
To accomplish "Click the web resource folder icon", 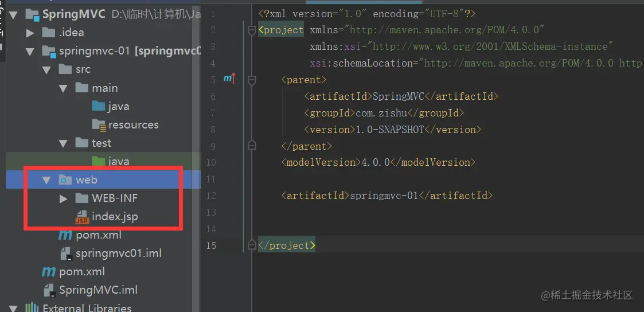I will [x=65, y=180].
